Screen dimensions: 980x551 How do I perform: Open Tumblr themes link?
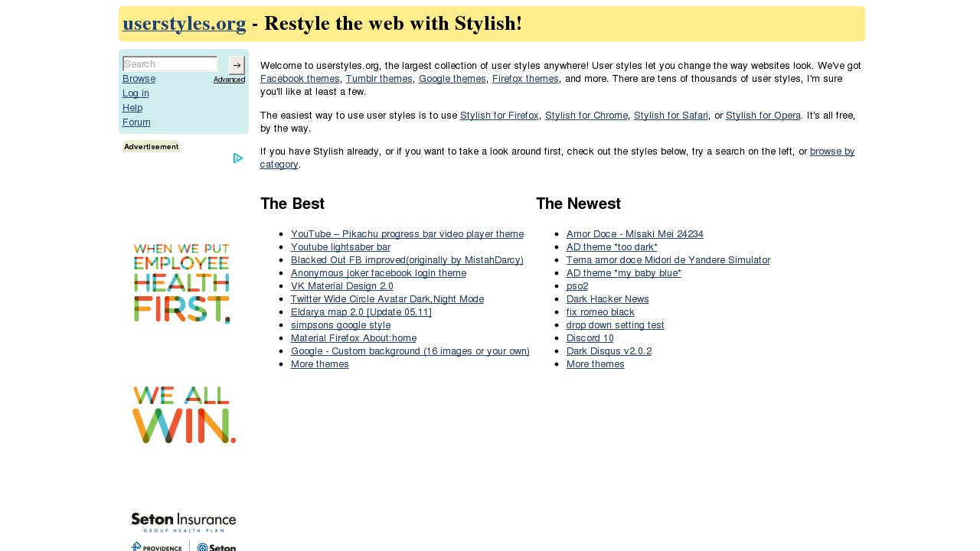point(379,79)
